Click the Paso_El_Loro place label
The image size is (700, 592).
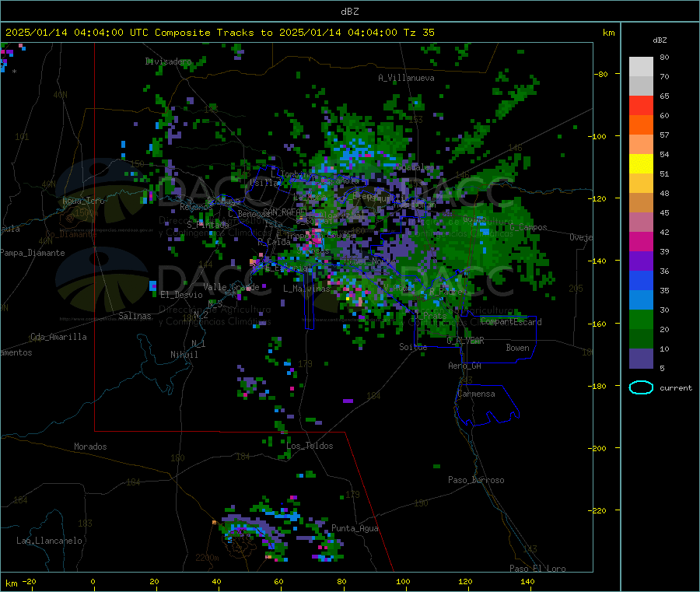pos(537,569)
